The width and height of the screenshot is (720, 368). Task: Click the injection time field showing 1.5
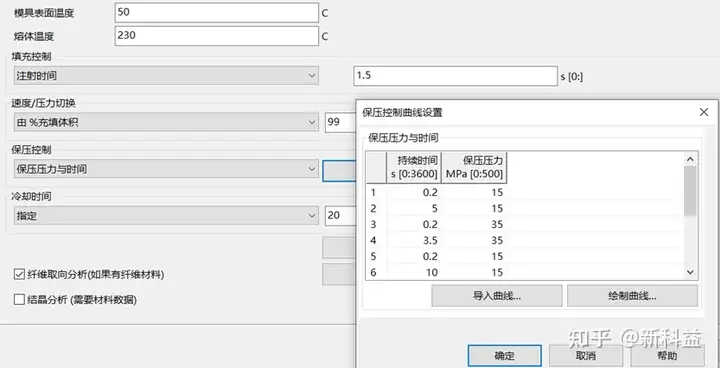pyautogui.click(x=456, y=76)
